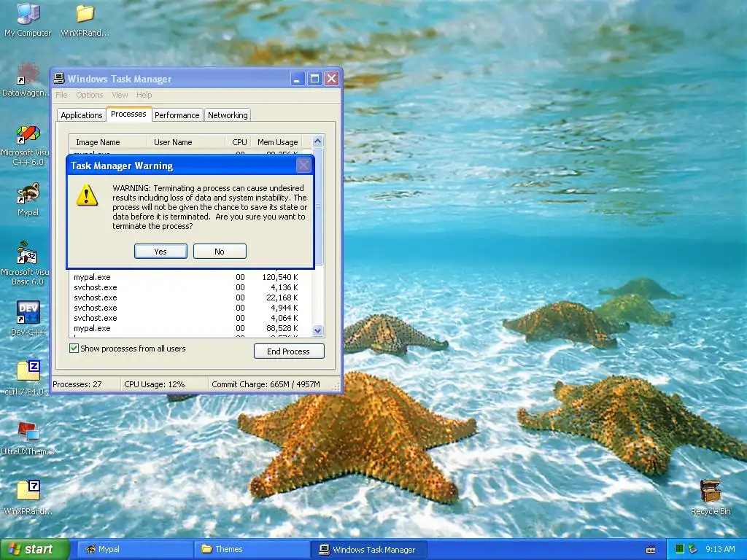Maximize the Windows Task Manager window
747x560 pixels.
[x=314, y=79]
